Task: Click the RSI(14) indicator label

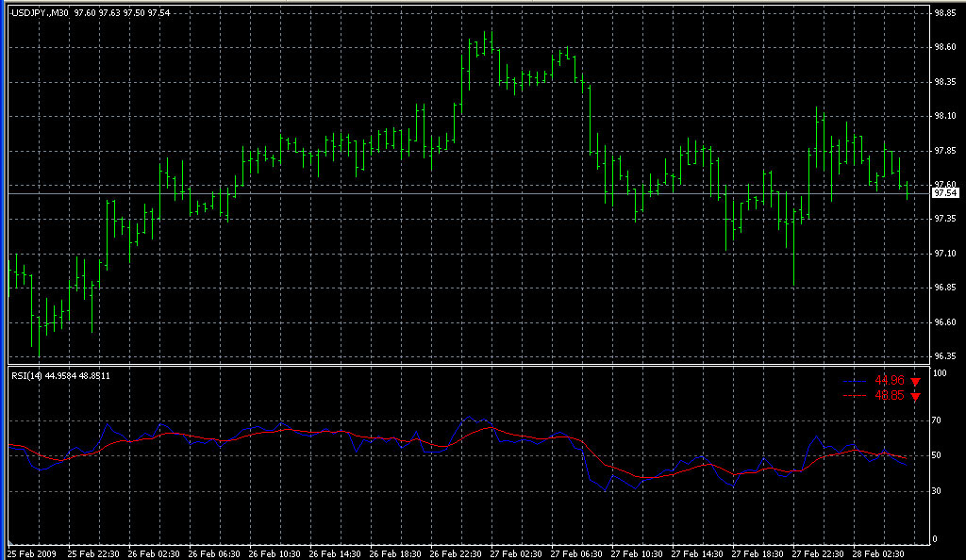Action: coord(27,375)
